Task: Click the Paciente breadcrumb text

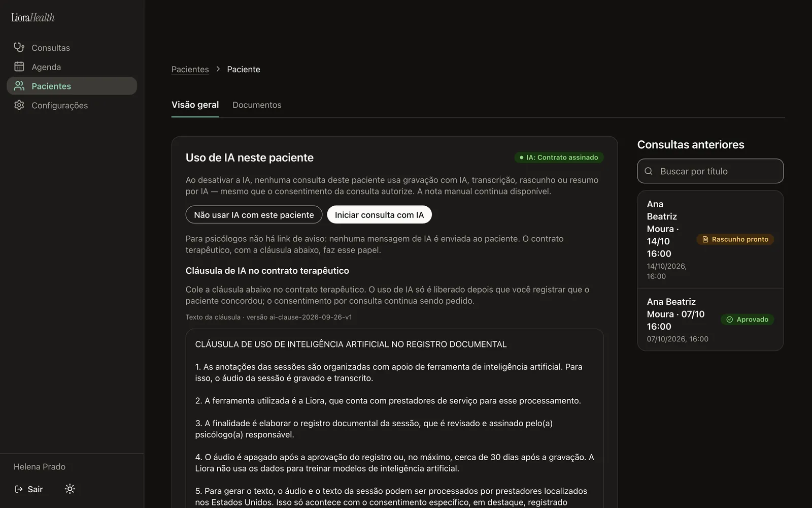Action: pos(244,69)
